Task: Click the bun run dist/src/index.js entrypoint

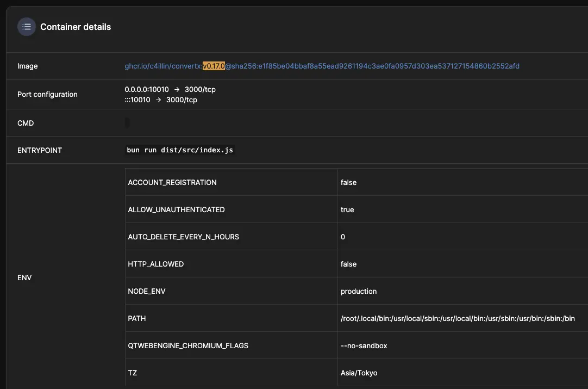Action: coord(180,150)
